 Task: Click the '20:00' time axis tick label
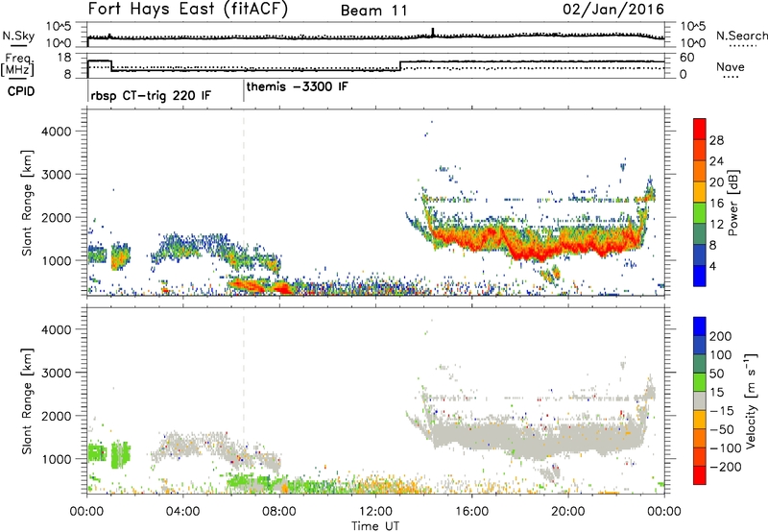click(567, 512)
